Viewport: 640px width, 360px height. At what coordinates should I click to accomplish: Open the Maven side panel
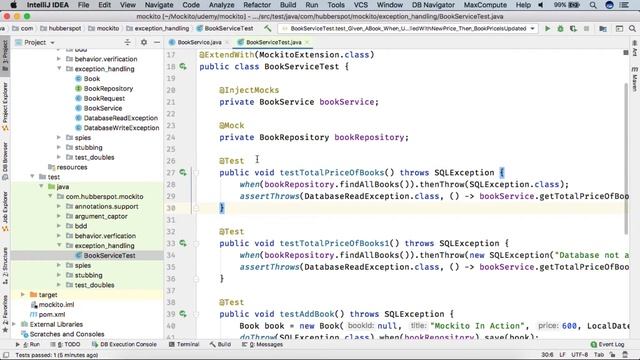click(x=635, y=79)
